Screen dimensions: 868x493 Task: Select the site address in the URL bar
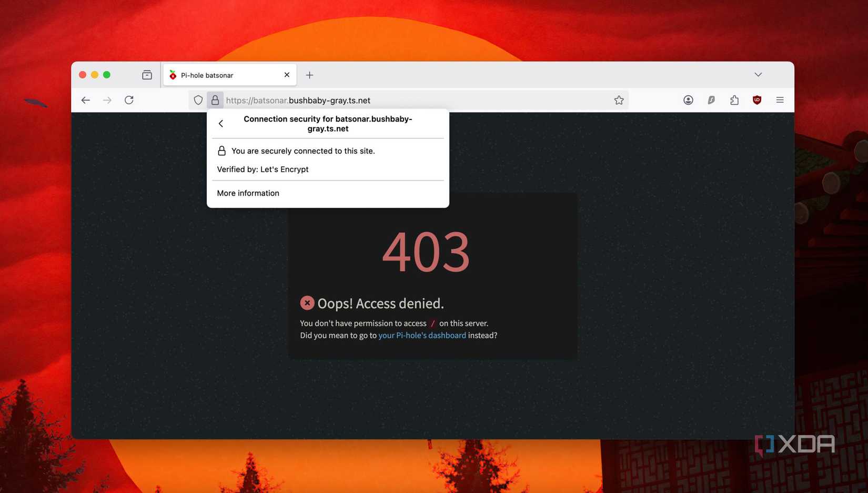click(x=298, y=100)
